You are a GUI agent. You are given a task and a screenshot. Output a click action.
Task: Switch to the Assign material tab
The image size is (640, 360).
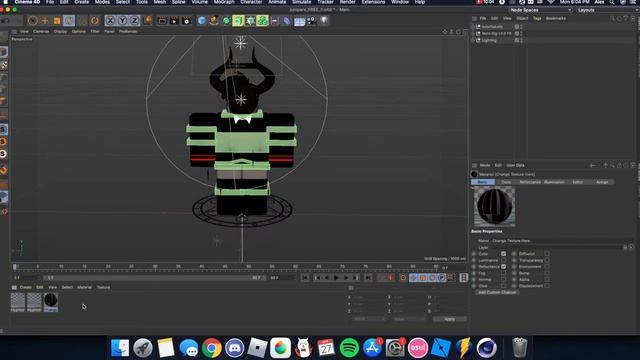pos(602,182)
